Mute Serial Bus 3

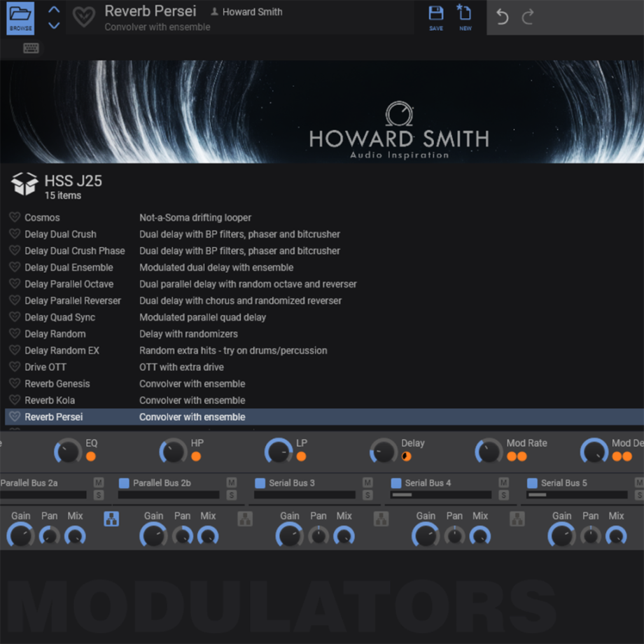367,482
